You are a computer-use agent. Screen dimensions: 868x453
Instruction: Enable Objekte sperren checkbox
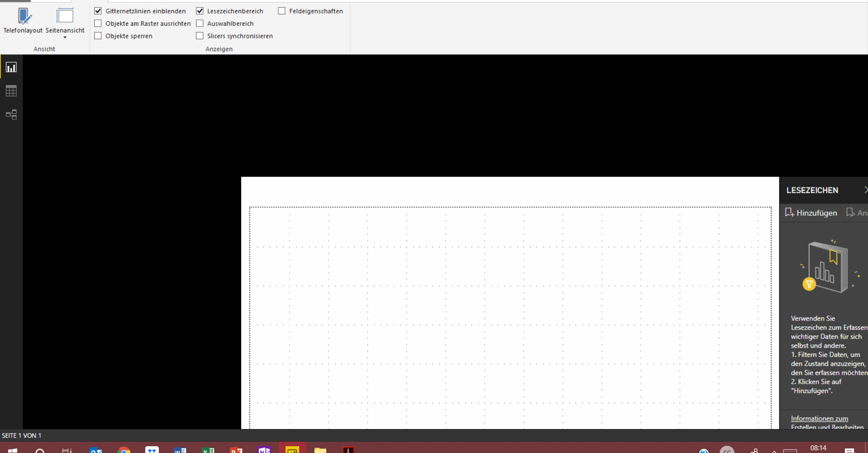pyautogui.click(x=98, y=36)
